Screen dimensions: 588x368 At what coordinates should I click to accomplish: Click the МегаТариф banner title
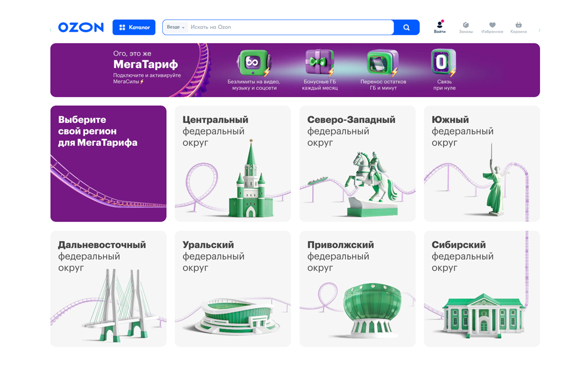[145, 65]
